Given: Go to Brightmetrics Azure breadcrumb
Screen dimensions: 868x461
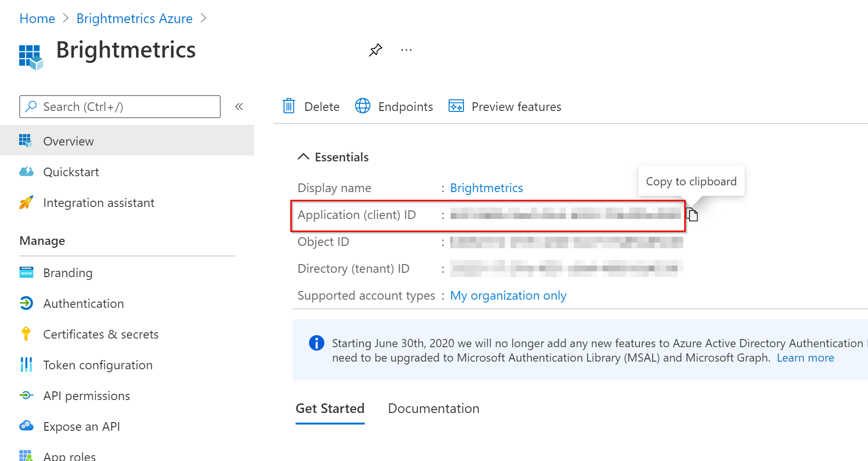Looking at the screenshot, I should [x=134, y=18].
